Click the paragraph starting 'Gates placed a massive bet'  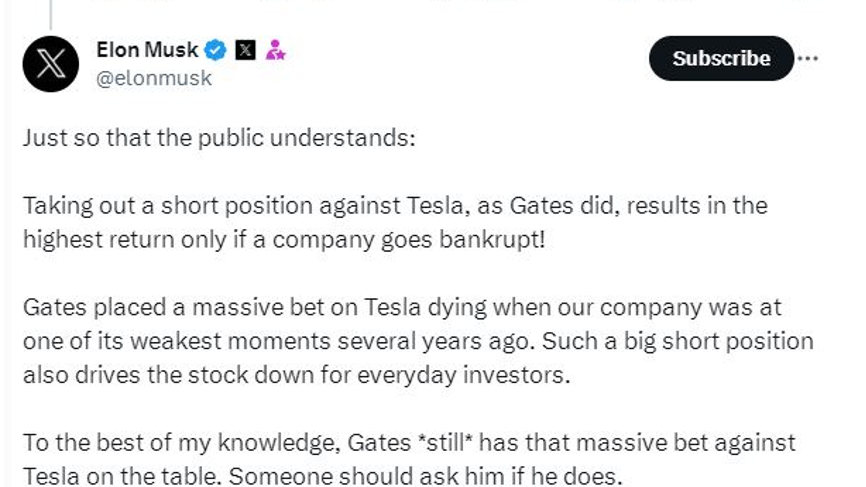418,341
